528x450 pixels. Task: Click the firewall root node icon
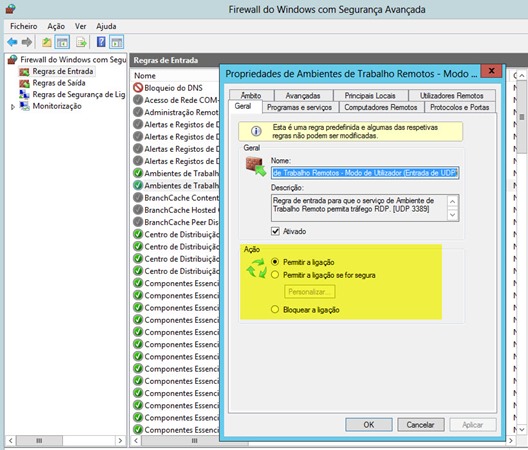point(12,60)
